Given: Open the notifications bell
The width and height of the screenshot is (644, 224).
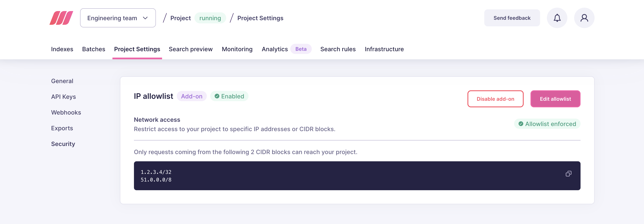Looking at the screenshot, I should (557, 18).
